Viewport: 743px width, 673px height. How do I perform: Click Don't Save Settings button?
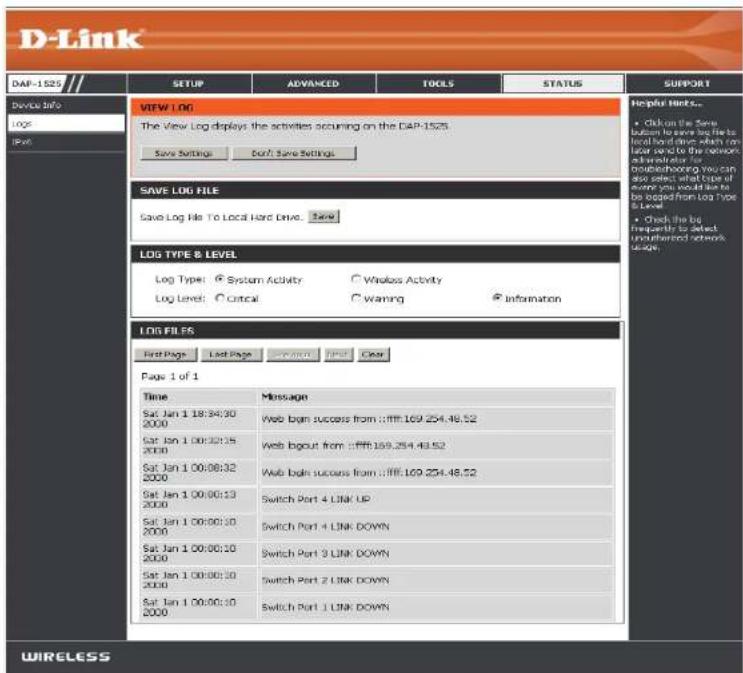coord(294,153)
